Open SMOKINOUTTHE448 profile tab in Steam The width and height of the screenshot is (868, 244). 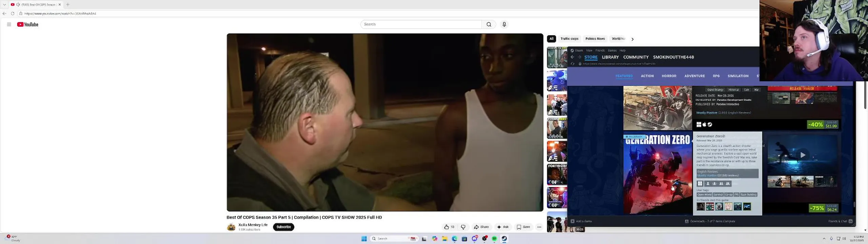[673, 57]
